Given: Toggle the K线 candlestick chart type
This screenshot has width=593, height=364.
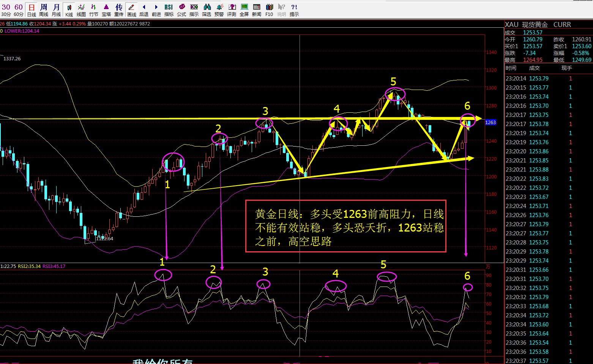Looking at the screenshot, I should 69,10.
